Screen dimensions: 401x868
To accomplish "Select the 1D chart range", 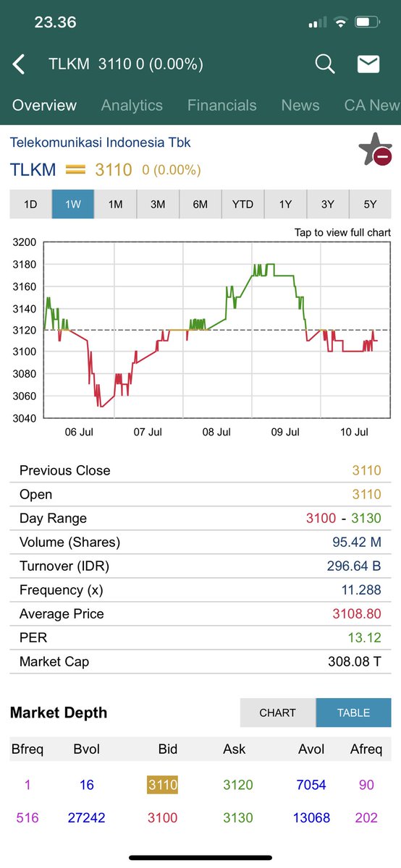I will pyautogui.click(x=30, y=204).
